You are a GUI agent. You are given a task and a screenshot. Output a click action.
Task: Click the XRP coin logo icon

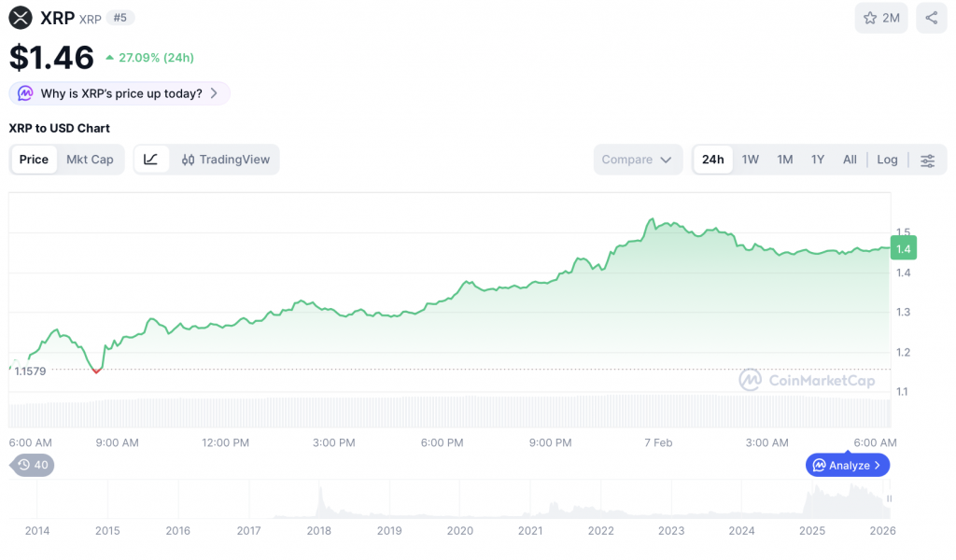point(20,18)
